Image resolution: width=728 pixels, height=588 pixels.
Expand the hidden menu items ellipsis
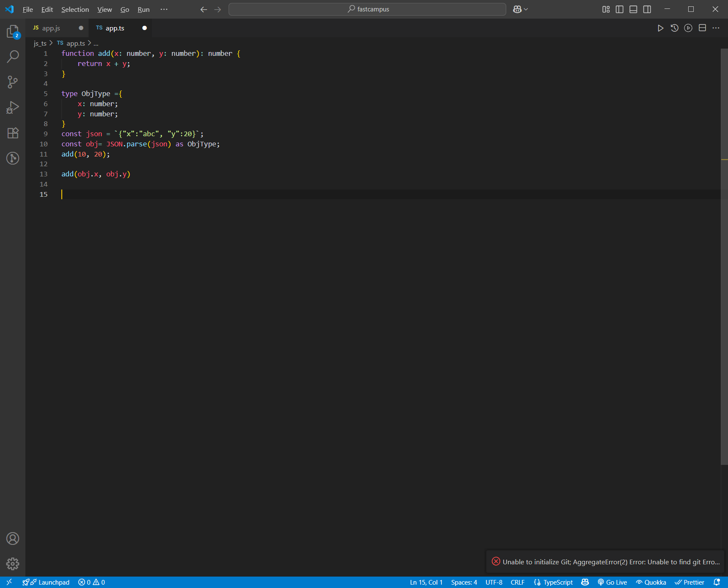[x=164, y=9]
